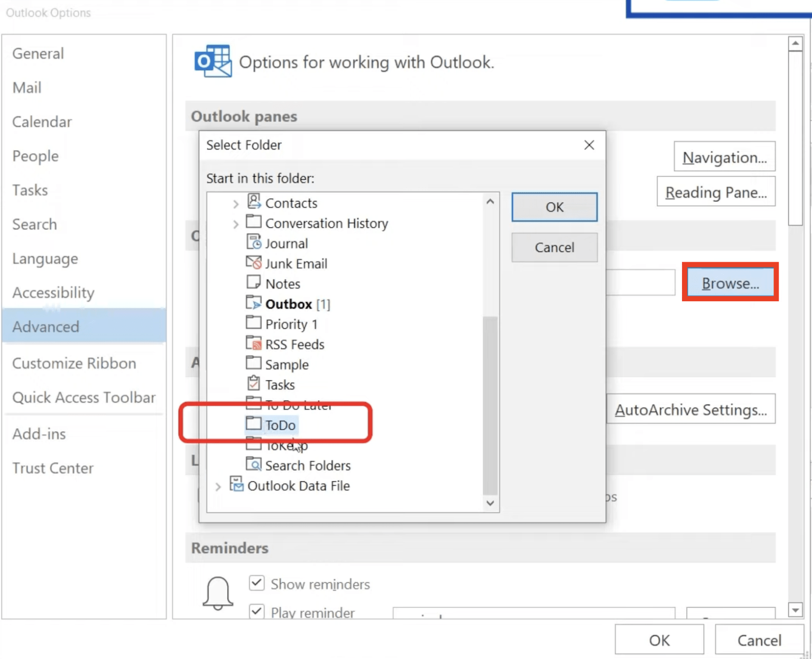Select the ToDo folder label
The image size is (812, 659).
280,425
